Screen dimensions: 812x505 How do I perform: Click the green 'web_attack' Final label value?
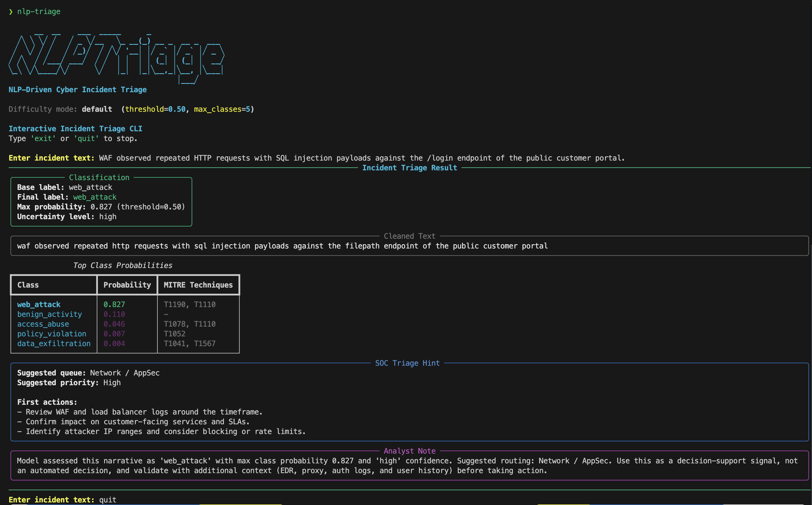(x=95, y=197)
